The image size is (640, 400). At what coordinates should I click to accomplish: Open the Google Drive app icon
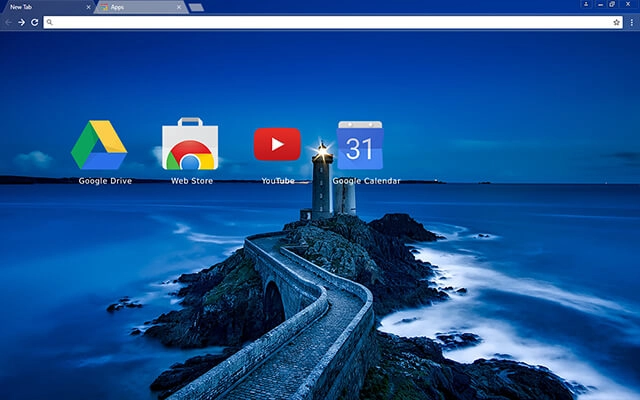pos(99,144)
